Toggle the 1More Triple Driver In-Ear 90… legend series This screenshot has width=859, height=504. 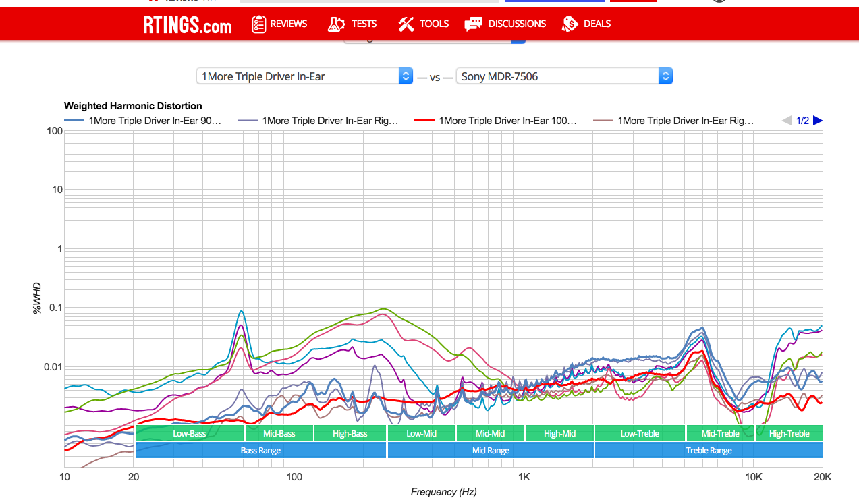point(142,121)
